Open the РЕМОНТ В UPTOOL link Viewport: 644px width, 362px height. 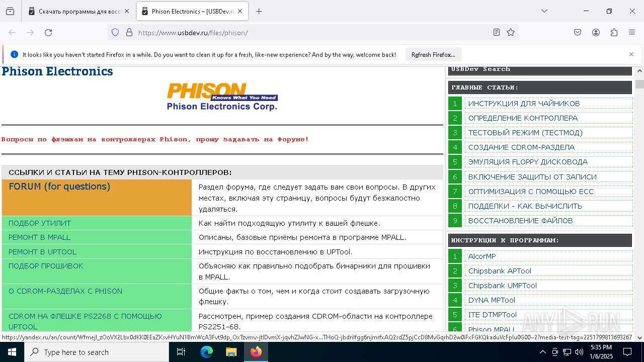43,252
